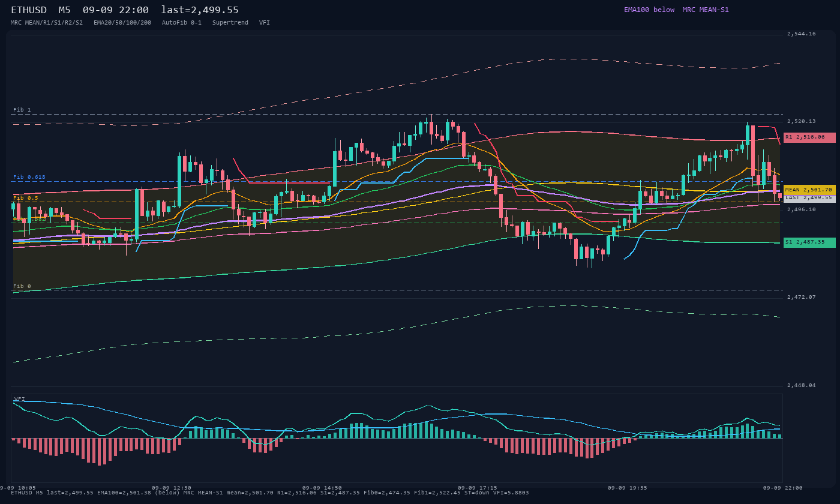840x504 pixels.
Task: Select the M5 timeframe label in the title
Action: coord(65,10)
